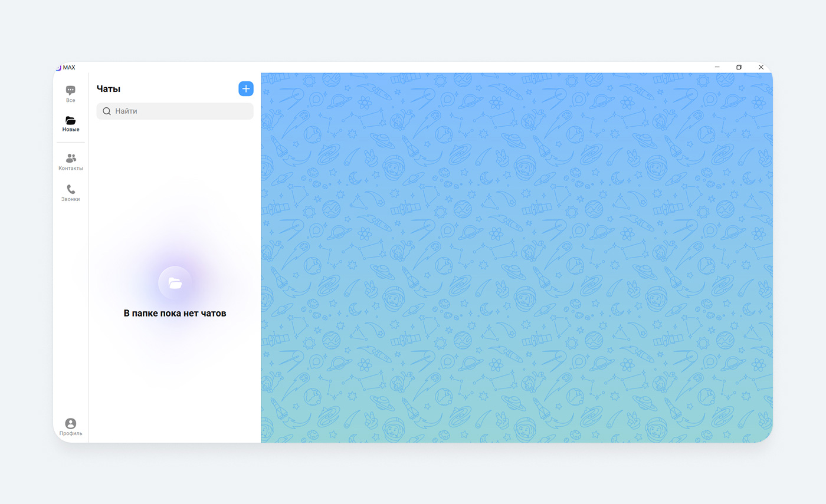Select the Новые folder icon
Viewport: 826px width, 504px height.
(70, 120)
